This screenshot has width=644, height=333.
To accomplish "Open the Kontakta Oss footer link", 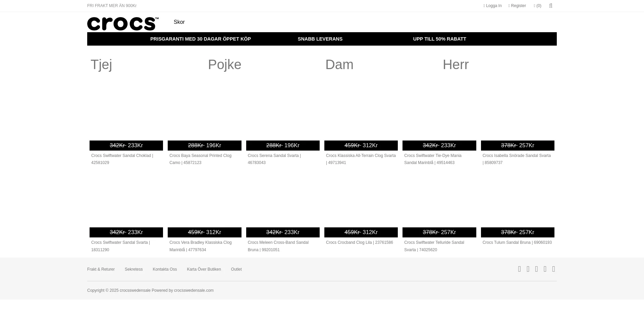I will pos(165,269).
